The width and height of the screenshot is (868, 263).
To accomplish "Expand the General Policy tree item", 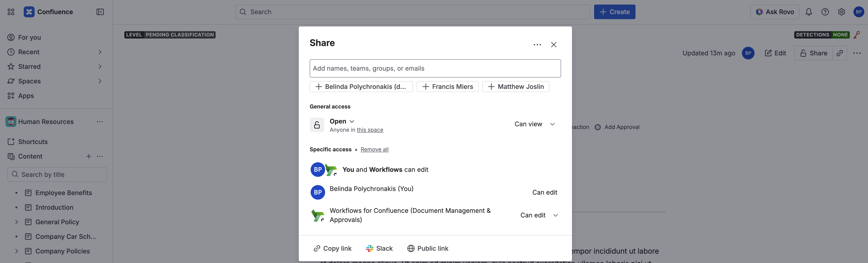I will (17, 222).
